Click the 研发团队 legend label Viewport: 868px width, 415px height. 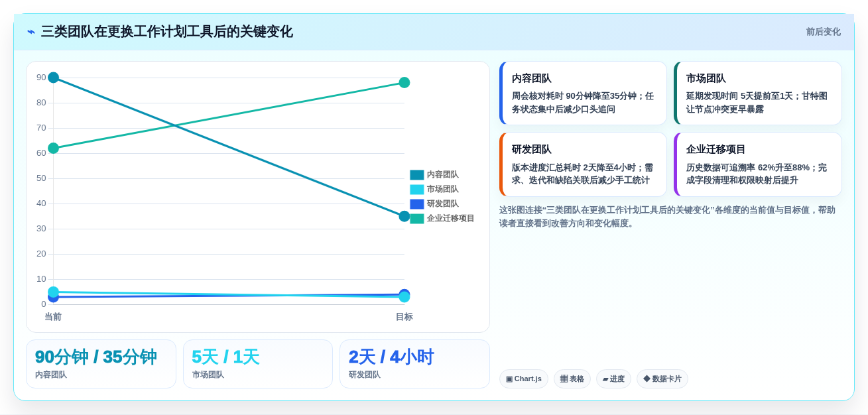point(442,204)
